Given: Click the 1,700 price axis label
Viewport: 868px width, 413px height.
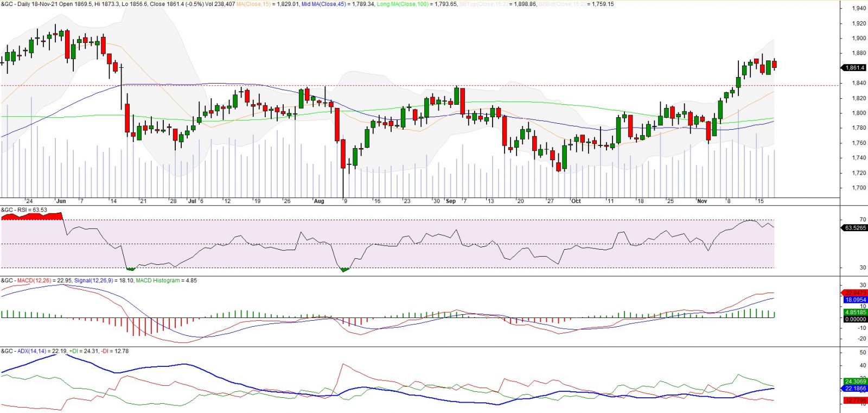Looking at the screenshot, I should 859,188.
